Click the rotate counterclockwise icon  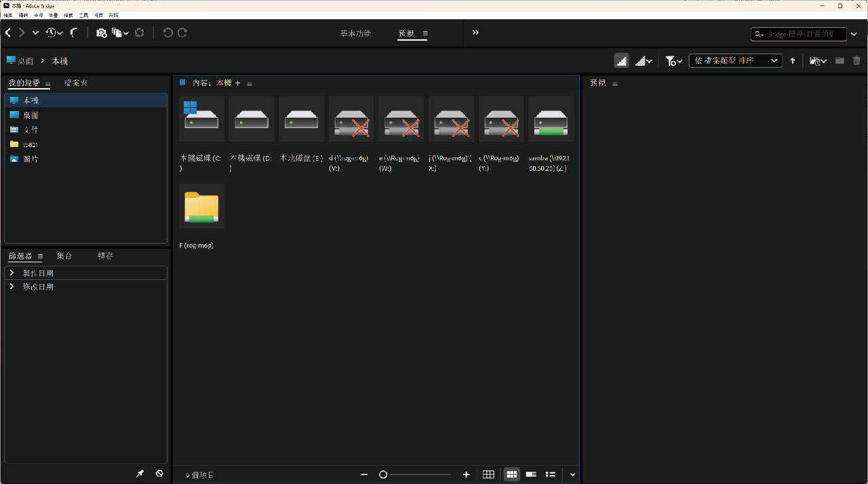(x=167, y=33)
